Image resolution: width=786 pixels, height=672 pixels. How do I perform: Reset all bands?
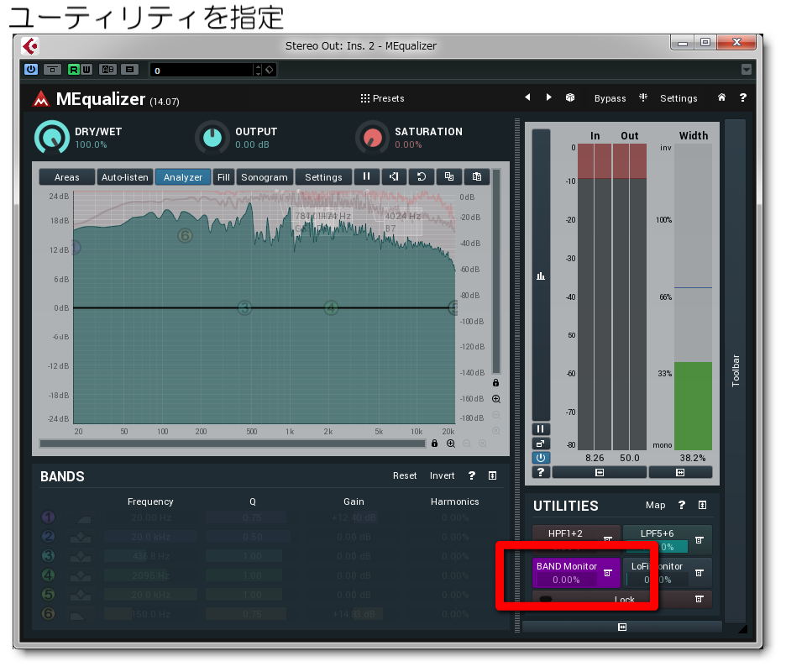tap(405, 475)
